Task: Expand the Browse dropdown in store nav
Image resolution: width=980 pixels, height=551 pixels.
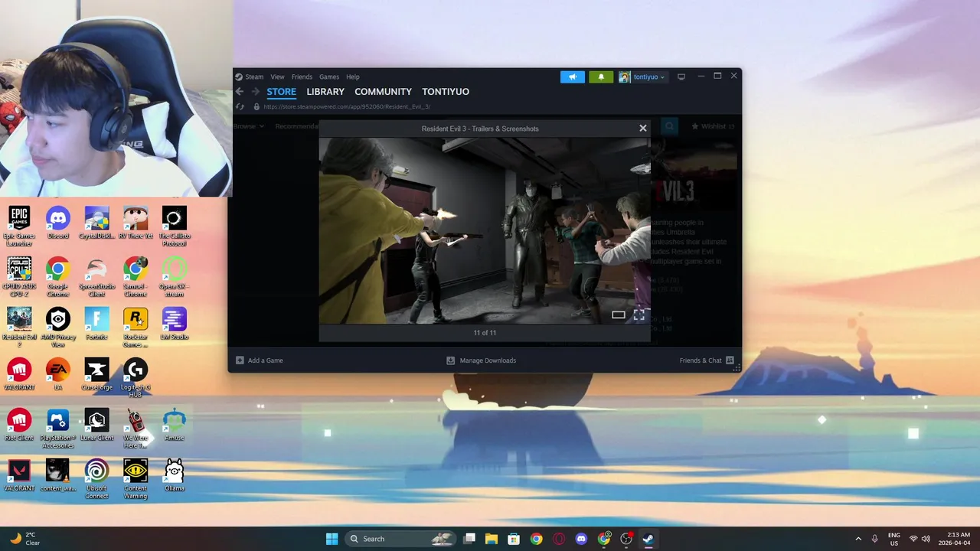Action: [249, 126]
